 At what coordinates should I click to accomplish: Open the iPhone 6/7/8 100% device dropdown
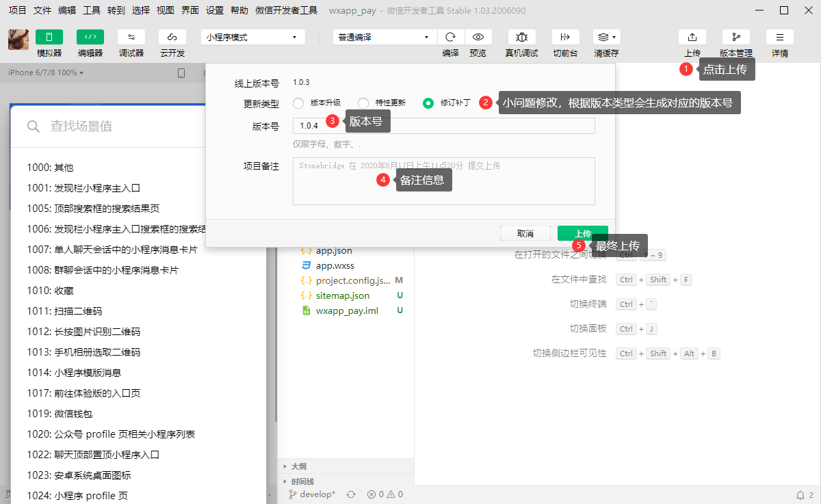(x=46, y=72)
